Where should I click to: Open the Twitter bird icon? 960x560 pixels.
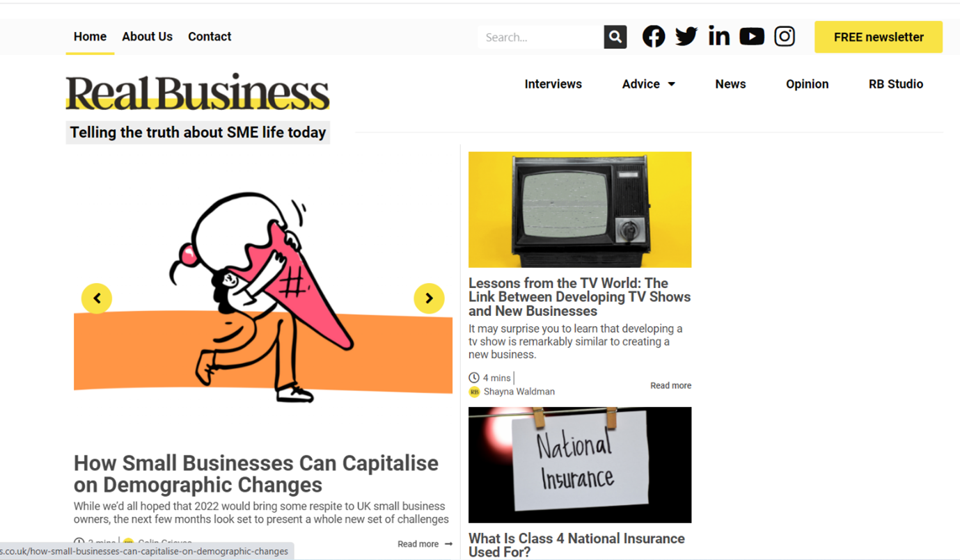click(686, 37)
